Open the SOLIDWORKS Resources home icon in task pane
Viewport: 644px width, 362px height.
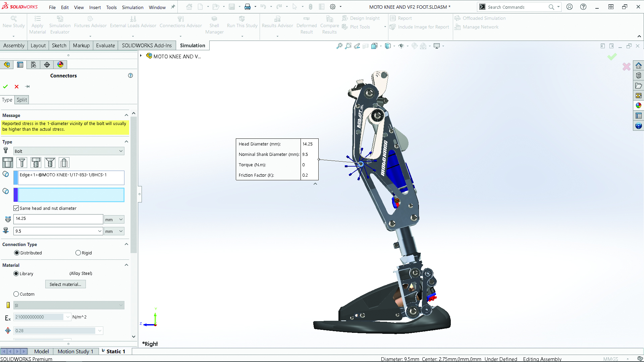[x=639, y=65]
